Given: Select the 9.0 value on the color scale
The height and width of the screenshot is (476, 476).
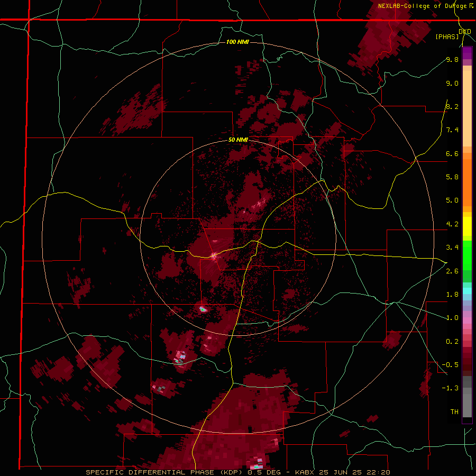Looking at the screenshot, I should [x=452, y=83].
